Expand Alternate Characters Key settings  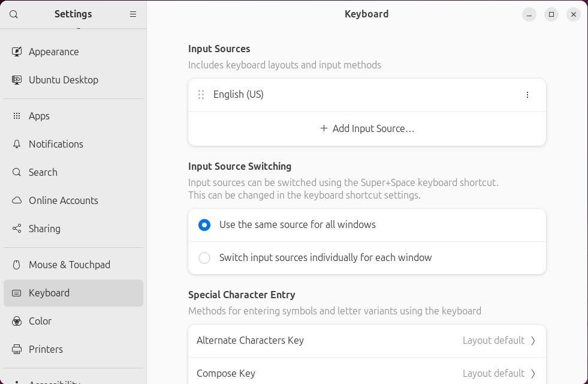point(366,340)
